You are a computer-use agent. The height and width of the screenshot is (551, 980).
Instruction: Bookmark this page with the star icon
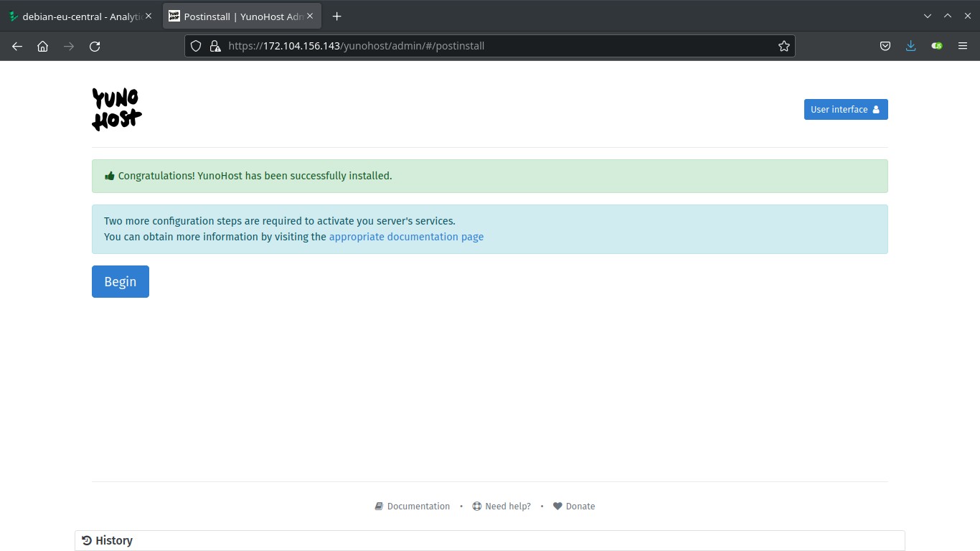point(783,46)
